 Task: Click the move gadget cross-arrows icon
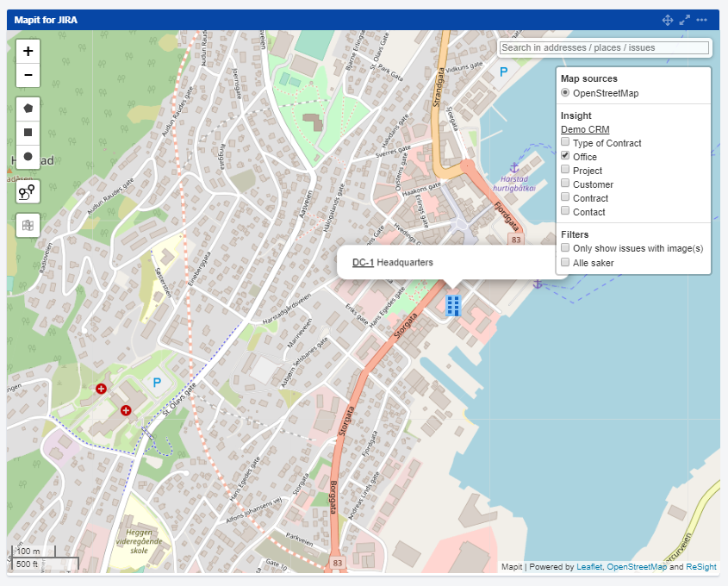point(668,20)
